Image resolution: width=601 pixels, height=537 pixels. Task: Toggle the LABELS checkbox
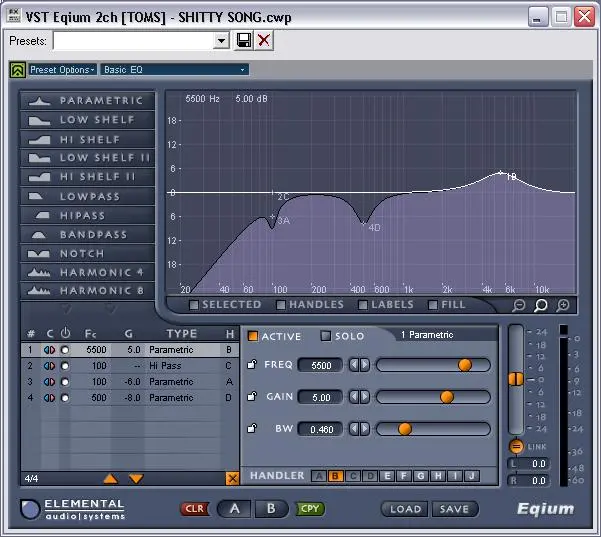click(363, 305)
